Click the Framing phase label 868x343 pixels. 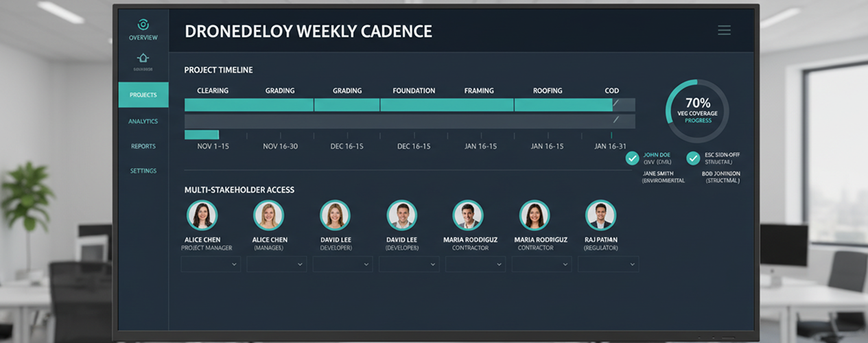[x=479, y=91]
